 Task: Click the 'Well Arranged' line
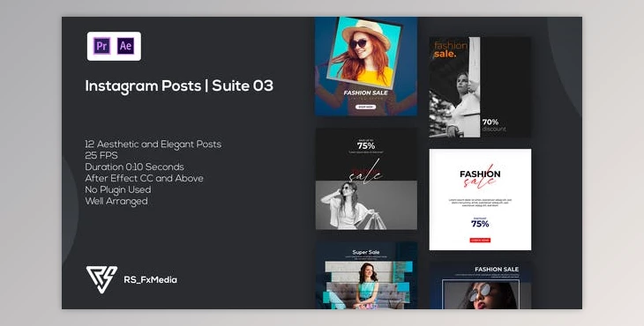(116, 202)
